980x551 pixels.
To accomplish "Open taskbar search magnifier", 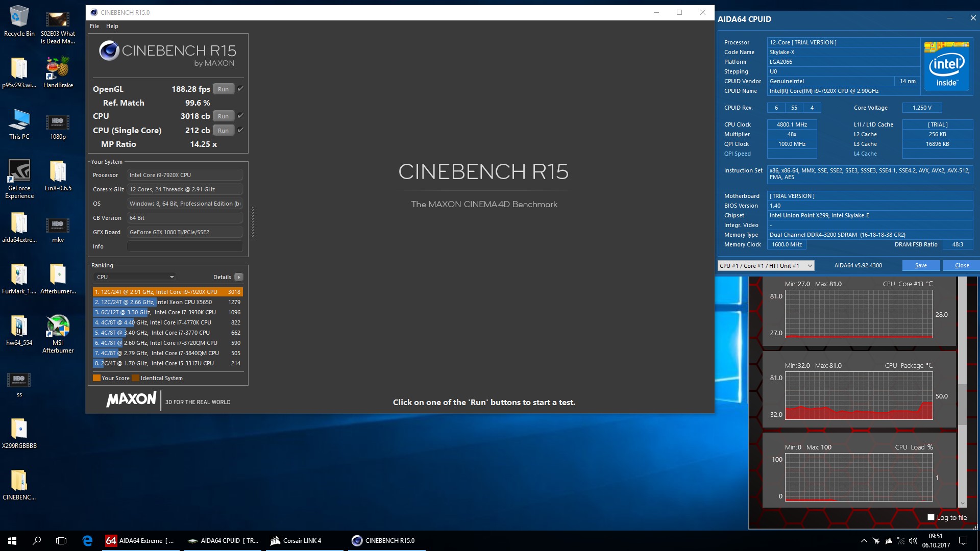I will pyautogui.click(x=37, y=540).
